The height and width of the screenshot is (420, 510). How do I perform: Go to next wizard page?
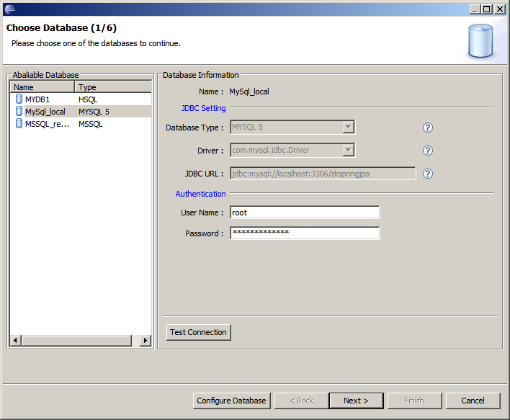356,401
